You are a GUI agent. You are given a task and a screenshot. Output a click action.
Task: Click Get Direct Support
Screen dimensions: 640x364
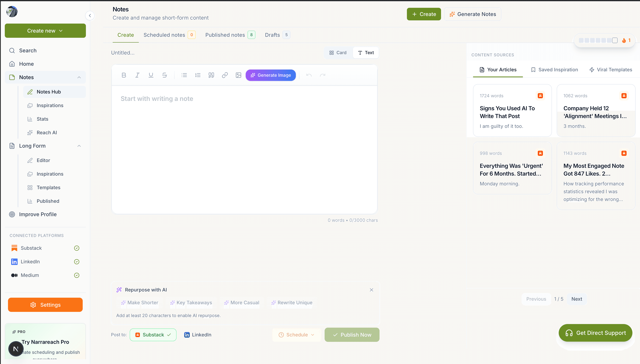pyautogui.click(x=595, y=333)
